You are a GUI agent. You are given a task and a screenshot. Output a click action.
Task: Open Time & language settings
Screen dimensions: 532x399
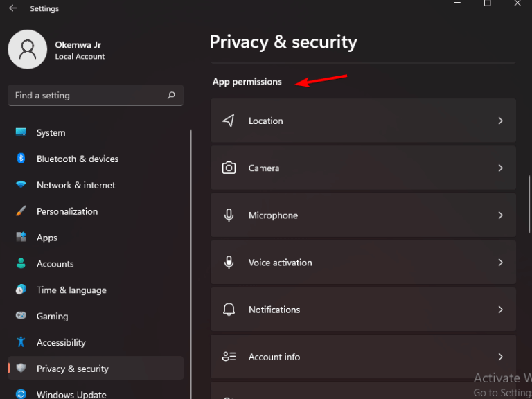click(x=96, y=290)
